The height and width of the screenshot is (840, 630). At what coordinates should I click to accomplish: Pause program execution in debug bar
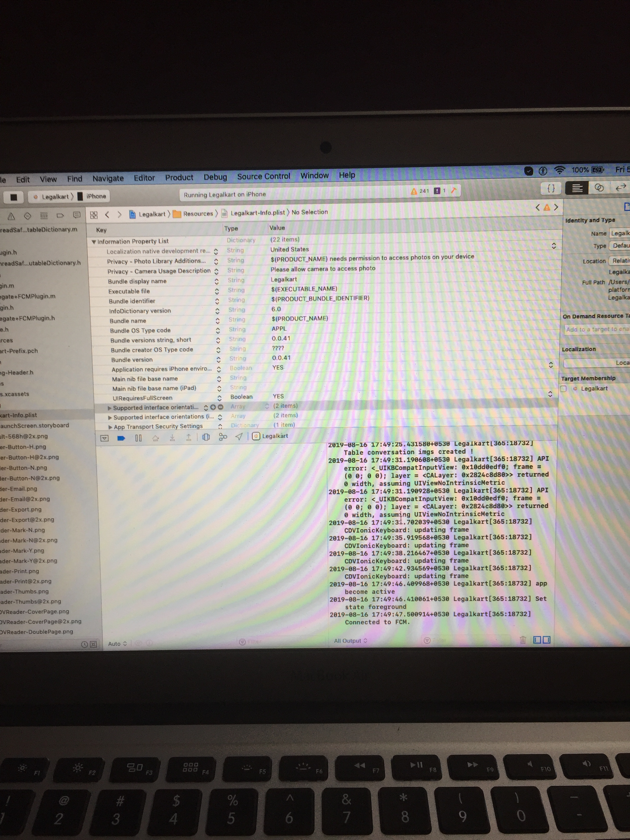tap(138, 438)
